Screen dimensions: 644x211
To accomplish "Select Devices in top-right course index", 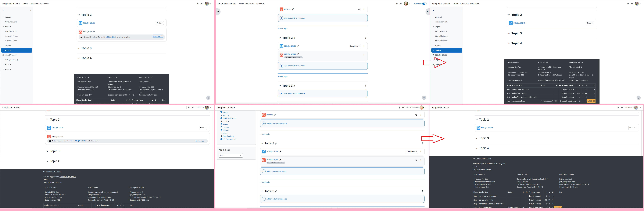I will tap(438, 46).
